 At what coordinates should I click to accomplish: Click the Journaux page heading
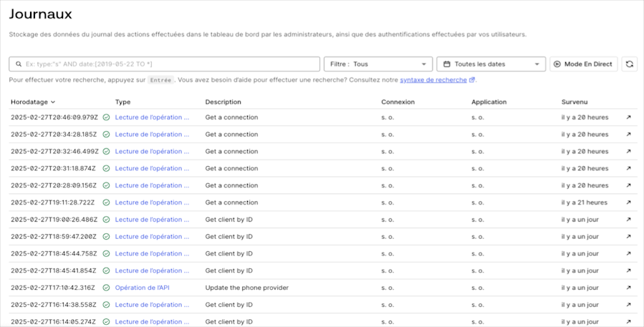pos(41,14)
